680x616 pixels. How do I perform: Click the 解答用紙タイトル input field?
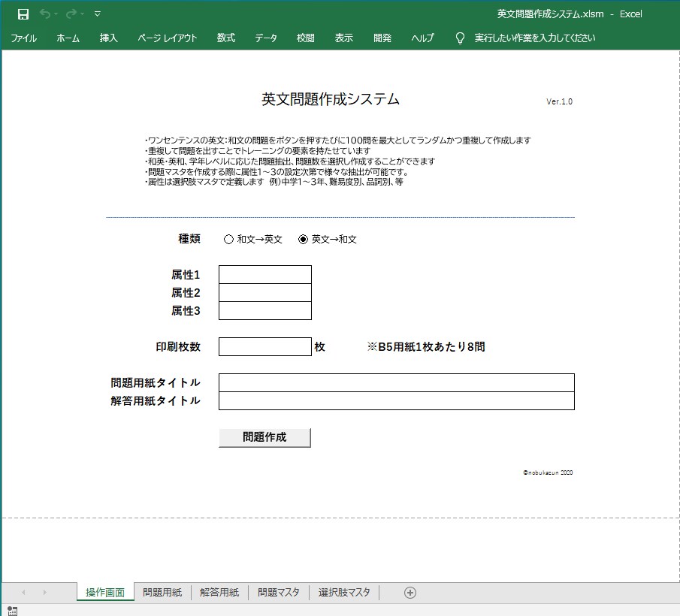[x=397, y=401]
